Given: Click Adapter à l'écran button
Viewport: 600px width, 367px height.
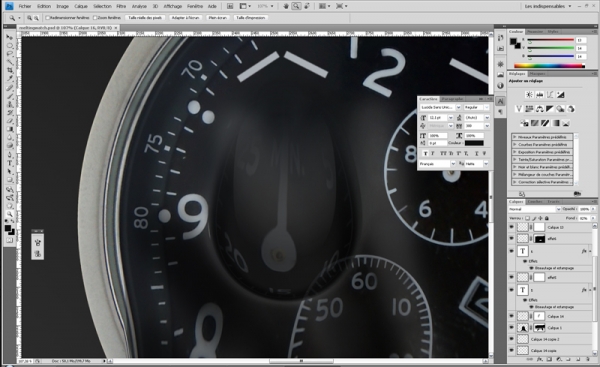Looking at the screenshot, I should (x=185, y=18).
